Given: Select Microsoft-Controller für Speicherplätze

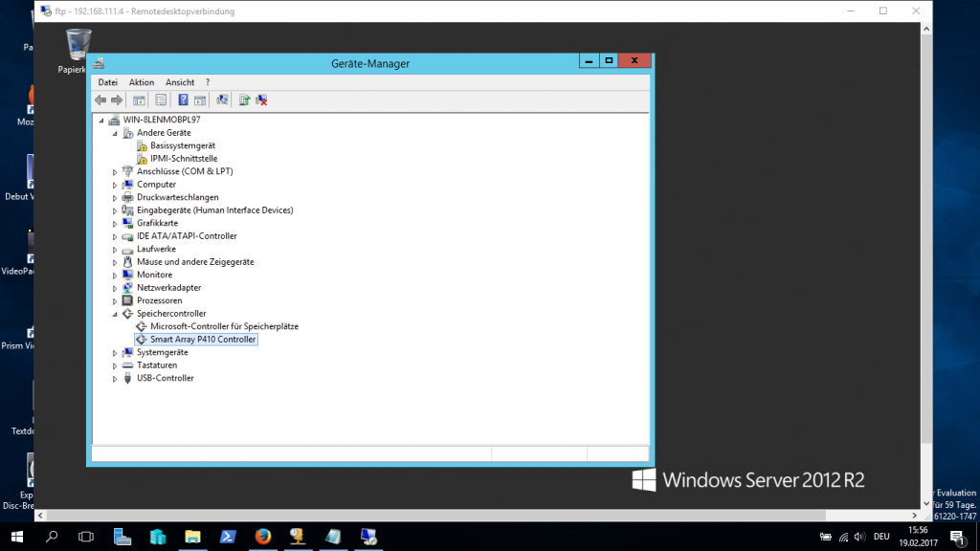Looking at the screenshot, I should coord(224,327).
